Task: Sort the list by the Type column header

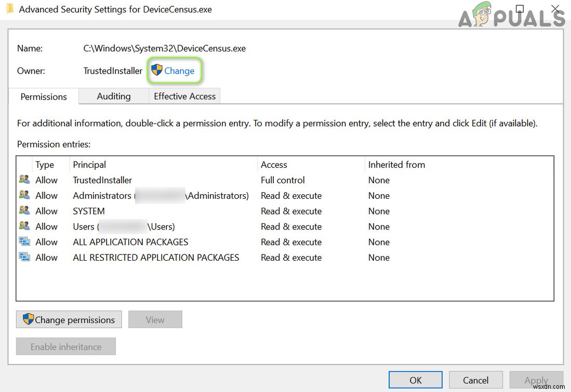Action: coord(51,165)
